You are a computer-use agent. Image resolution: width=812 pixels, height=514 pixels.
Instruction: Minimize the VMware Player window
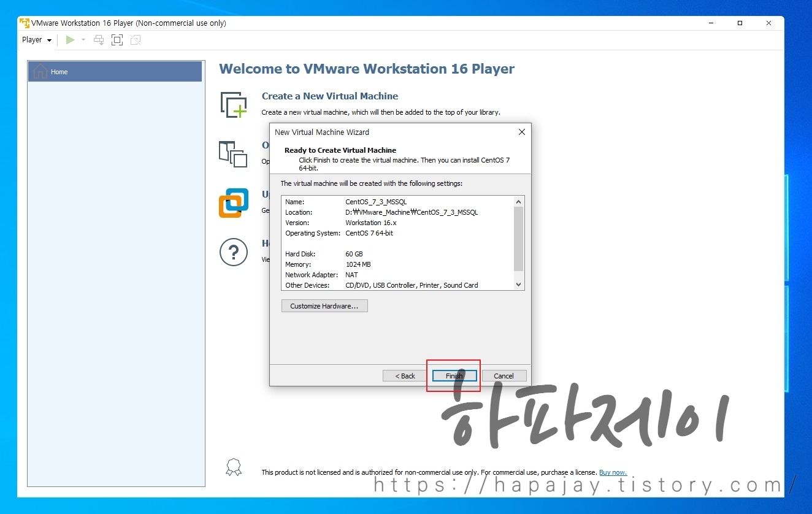coord(711,23)
